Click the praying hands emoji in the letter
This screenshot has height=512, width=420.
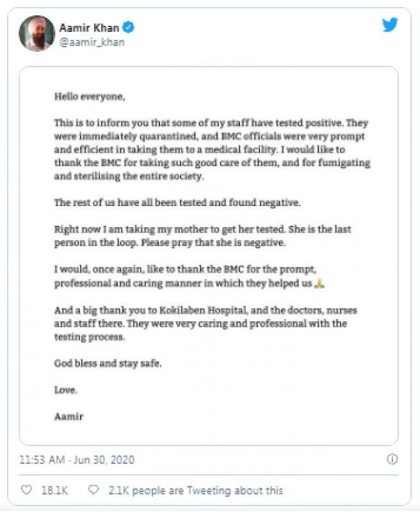(320, 283)
